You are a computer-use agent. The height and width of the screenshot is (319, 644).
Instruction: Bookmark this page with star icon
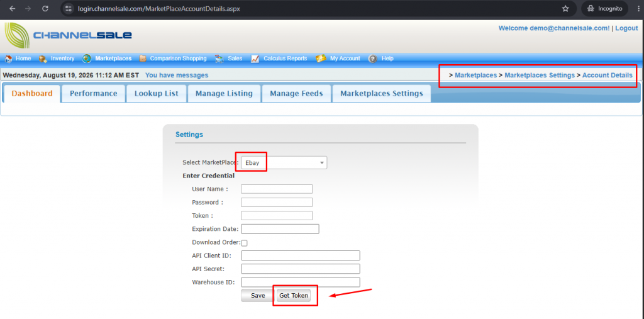pos(565,8)
